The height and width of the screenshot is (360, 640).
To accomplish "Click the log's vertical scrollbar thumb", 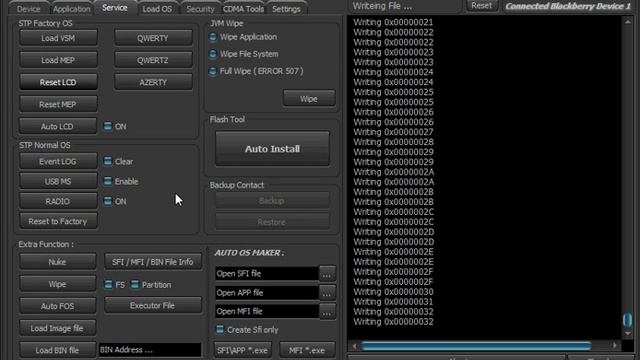I will [x=628, y=320].
